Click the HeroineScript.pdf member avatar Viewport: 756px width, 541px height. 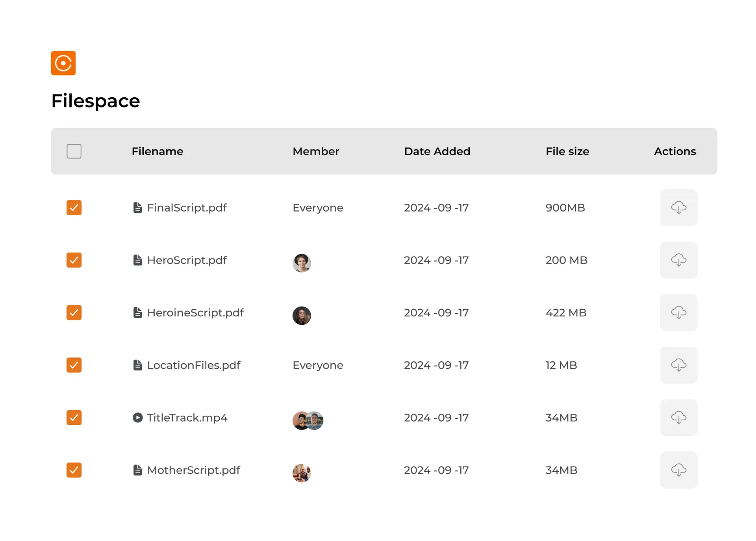(x=302, y=316)
